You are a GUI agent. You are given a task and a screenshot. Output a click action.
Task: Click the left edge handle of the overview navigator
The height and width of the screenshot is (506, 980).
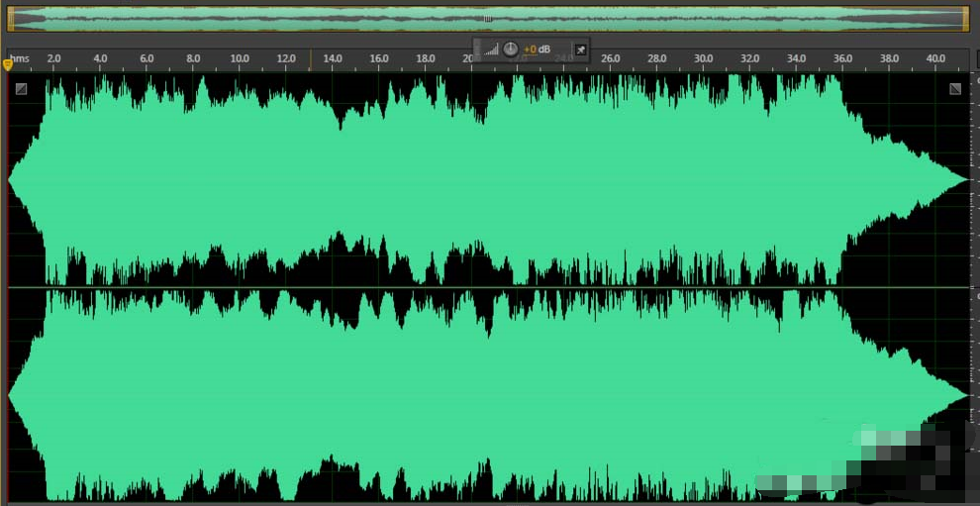pyautogui.click(x=10, y=18)
